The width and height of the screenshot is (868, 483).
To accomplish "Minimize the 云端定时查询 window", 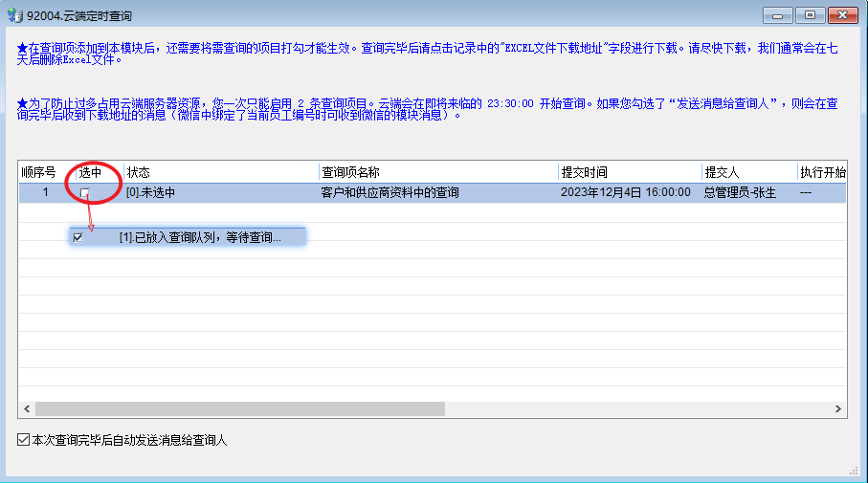I will tap(777, 14).
